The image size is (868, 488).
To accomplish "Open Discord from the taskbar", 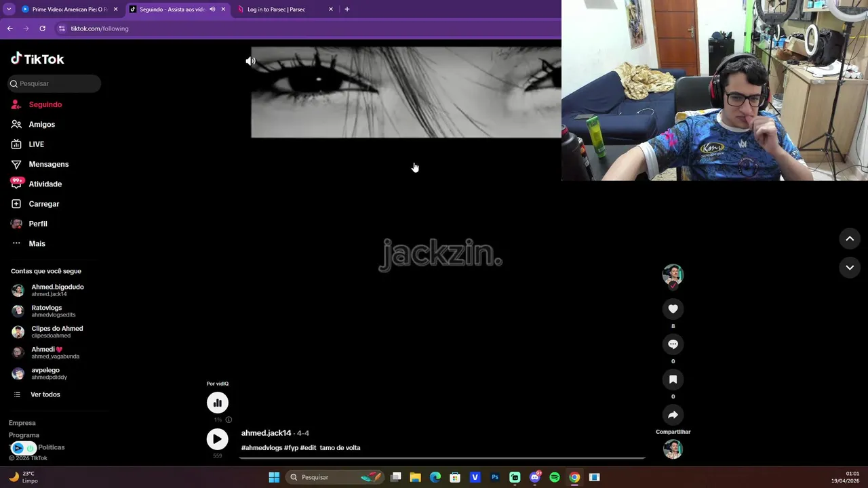I will point(535,477).
